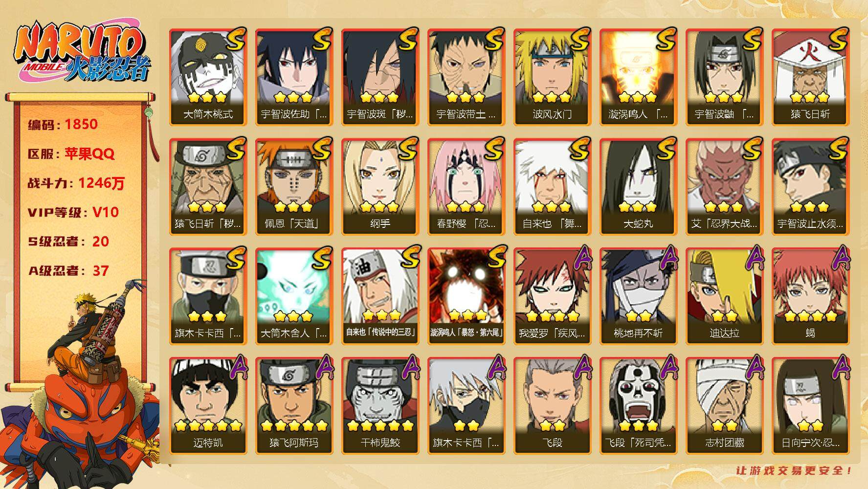Screen dimensions: 868x489
Task: Choose the 迈特凯 ninja card
Action: click(x=208, y=406)
